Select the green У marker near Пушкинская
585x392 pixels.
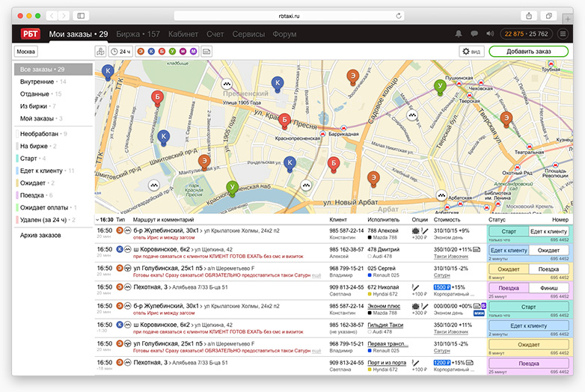(x=440, y=87)
